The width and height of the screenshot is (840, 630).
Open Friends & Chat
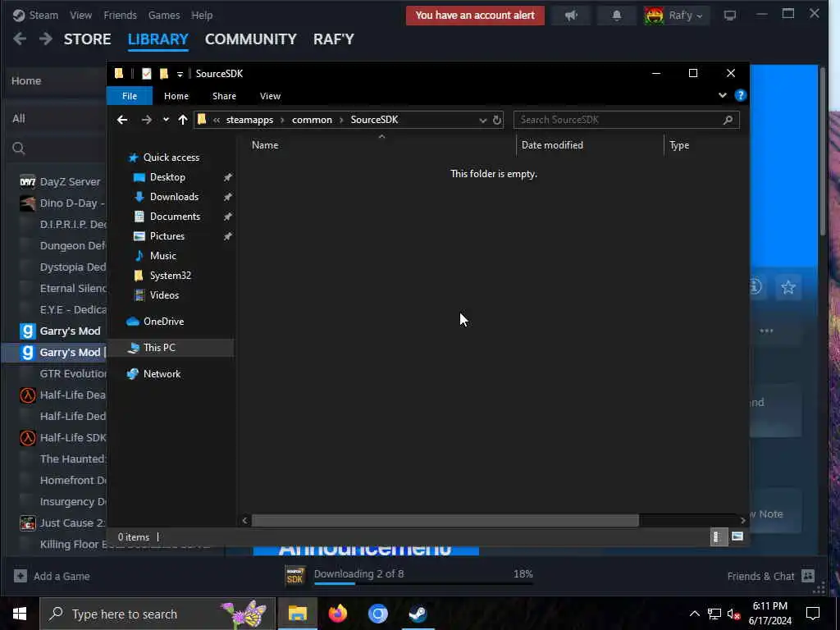(x=771, y=576)
